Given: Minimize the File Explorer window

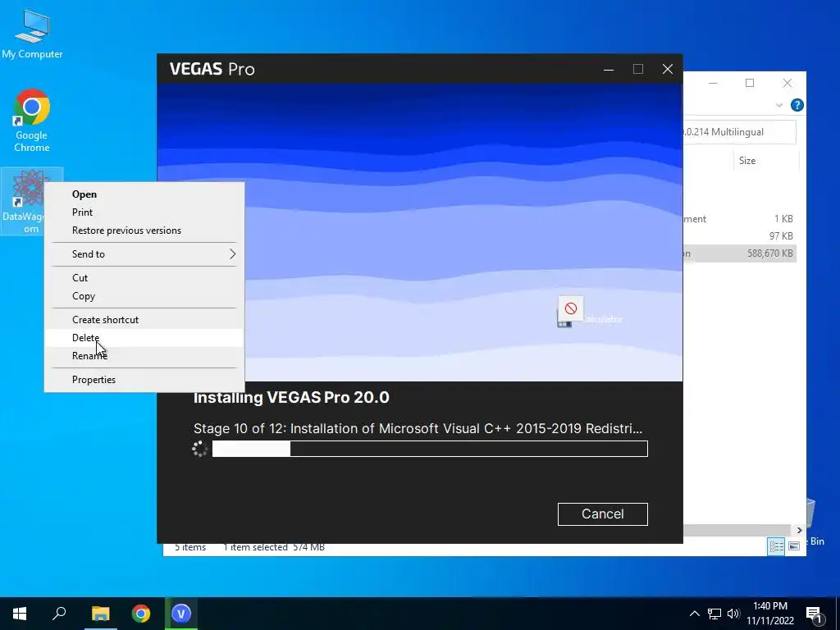Looking at the screenshot, I should click(x=713, y=83).
